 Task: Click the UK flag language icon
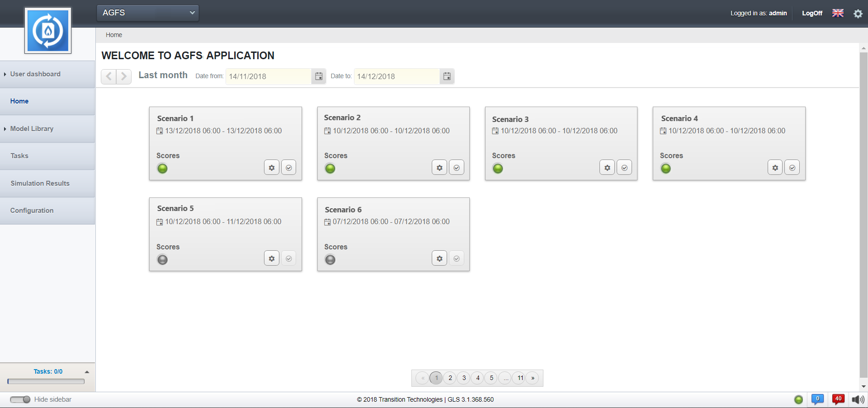[x=838, y=13]
